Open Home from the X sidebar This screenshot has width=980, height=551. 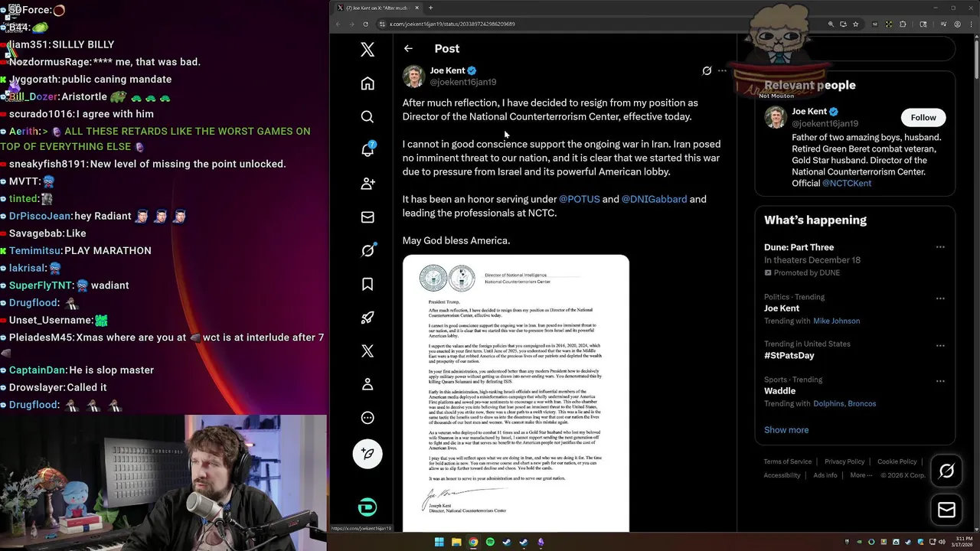pyautogui.click(x=367, y=83)
